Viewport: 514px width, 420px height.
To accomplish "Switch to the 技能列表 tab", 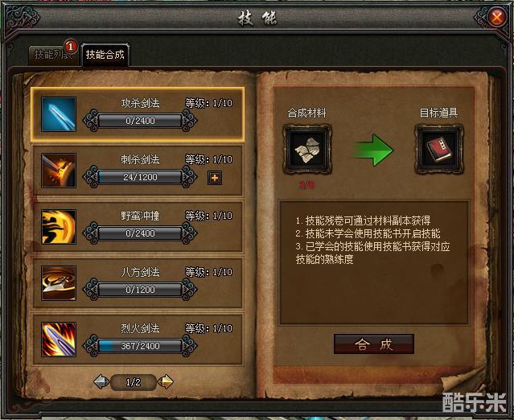I will (53, 55).
